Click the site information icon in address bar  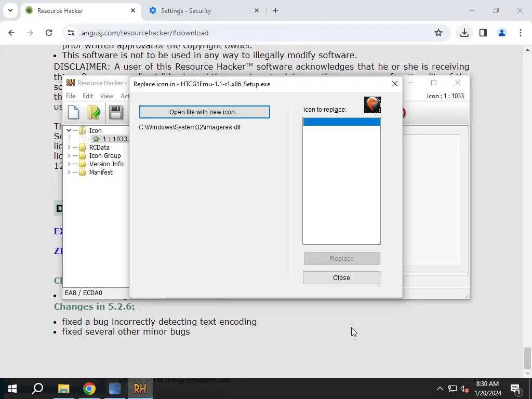(x=71, y=33)
